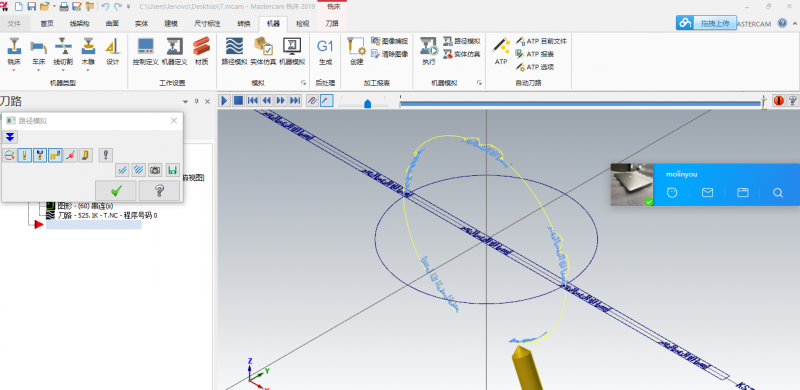Select the 铣床 (Mill) machine type
Image resolution: width=800 pixels, height=390 pixels.
click(14, 51)
